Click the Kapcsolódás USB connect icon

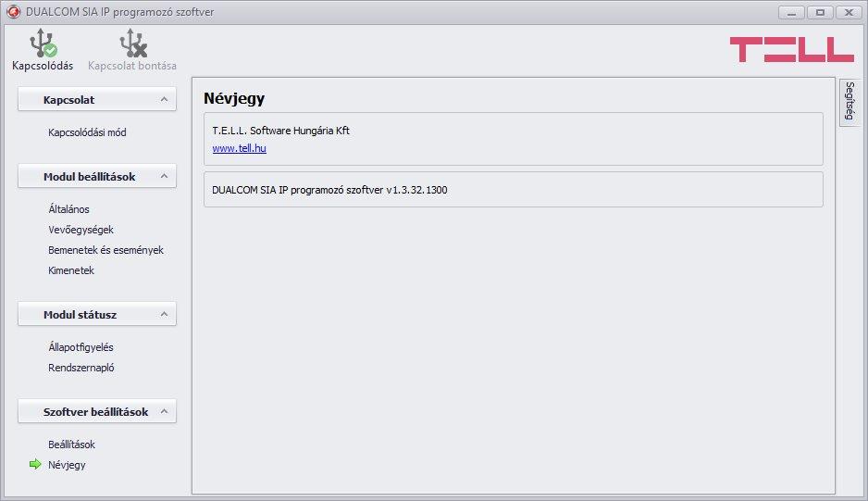[43, 44]
